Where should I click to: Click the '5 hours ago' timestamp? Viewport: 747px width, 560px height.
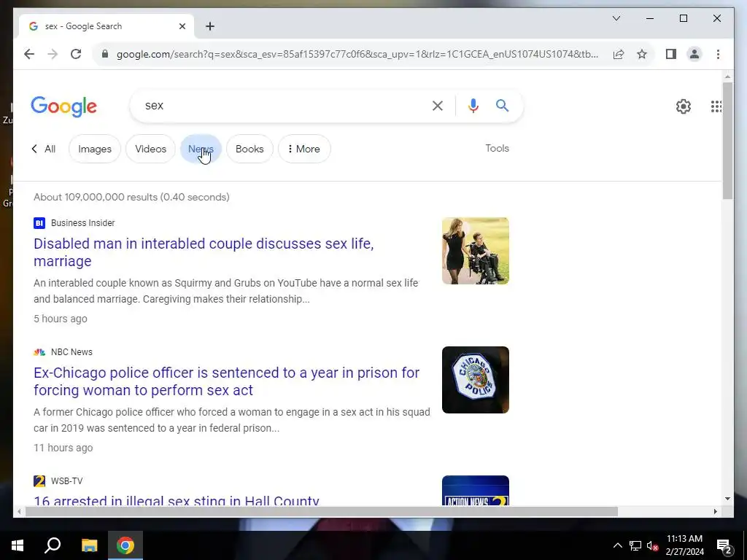click(x=60, y=319)
